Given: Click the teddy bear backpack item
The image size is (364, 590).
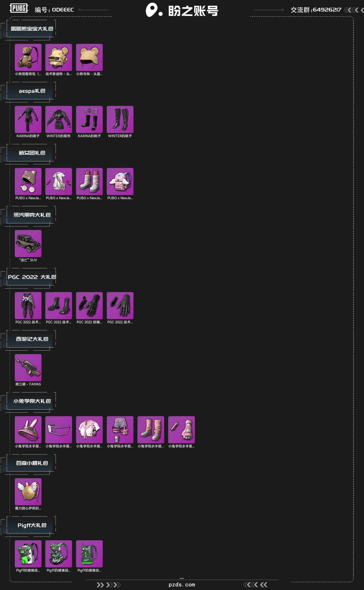Looking at the screenshot, I should click(x=28, y=57).
